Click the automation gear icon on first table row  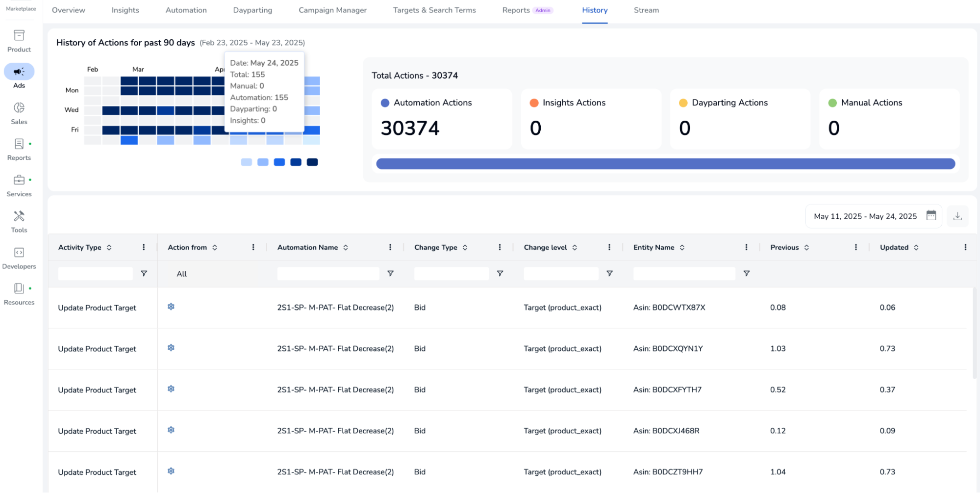(x=171, y=306)
